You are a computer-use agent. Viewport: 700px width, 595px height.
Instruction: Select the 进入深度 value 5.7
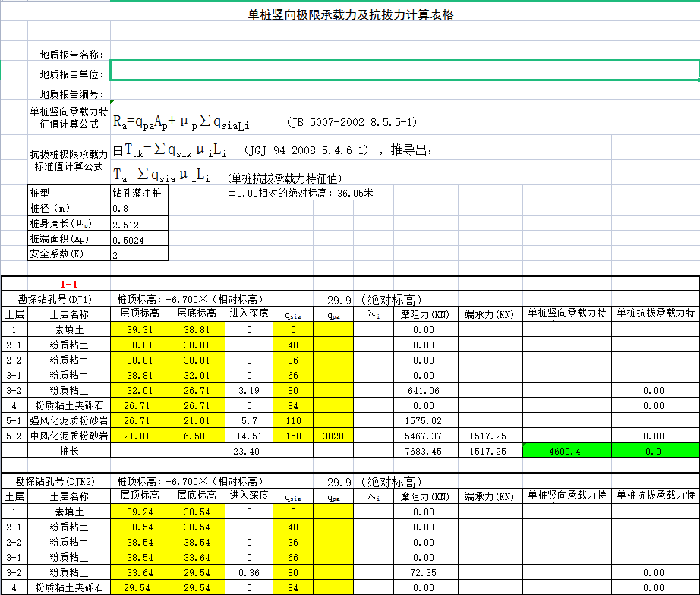(x=249, y=420)
